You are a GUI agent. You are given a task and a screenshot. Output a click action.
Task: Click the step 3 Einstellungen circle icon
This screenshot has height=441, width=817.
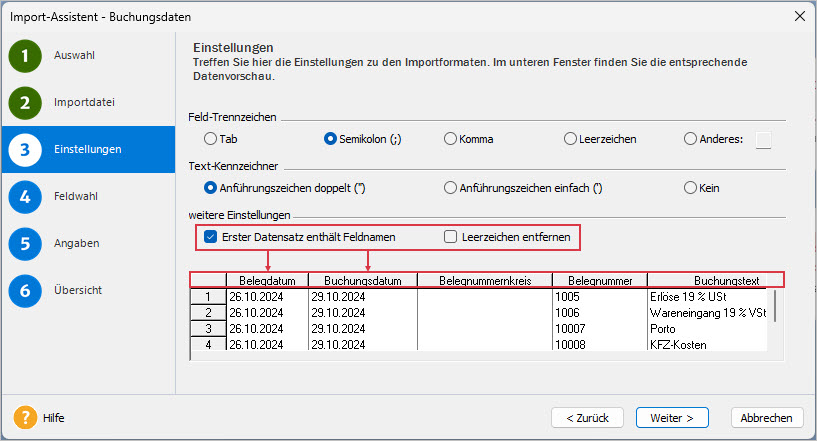click(x=25, y=150)
